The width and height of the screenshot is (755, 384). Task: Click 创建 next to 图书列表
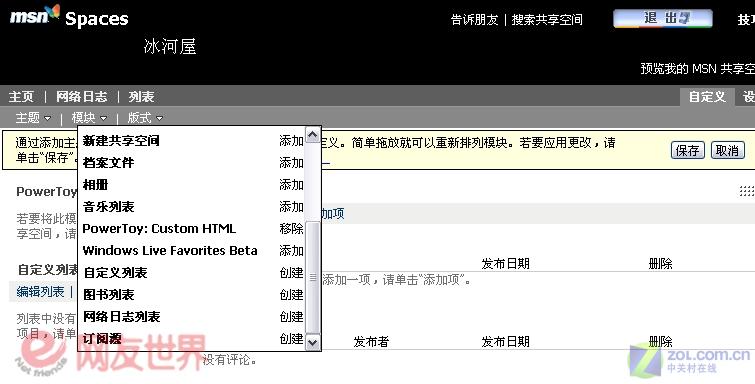tap(291, 294)
